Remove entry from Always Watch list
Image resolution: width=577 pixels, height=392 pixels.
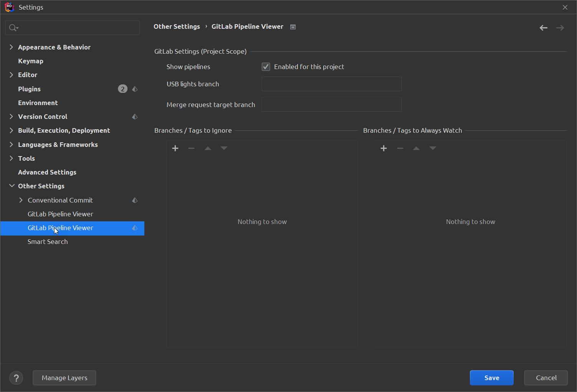pos(400,148)
